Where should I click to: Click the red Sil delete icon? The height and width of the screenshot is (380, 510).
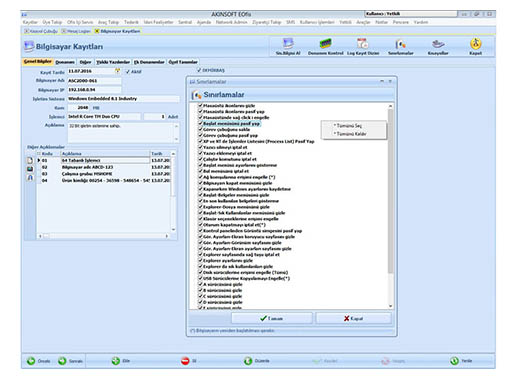pos(185,361)
